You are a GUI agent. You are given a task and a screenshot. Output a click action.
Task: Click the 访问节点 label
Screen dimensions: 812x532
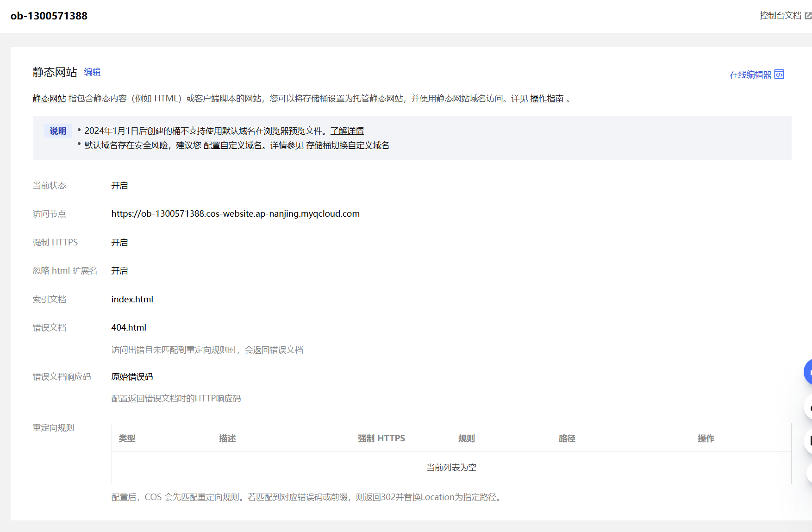point(49,214)
